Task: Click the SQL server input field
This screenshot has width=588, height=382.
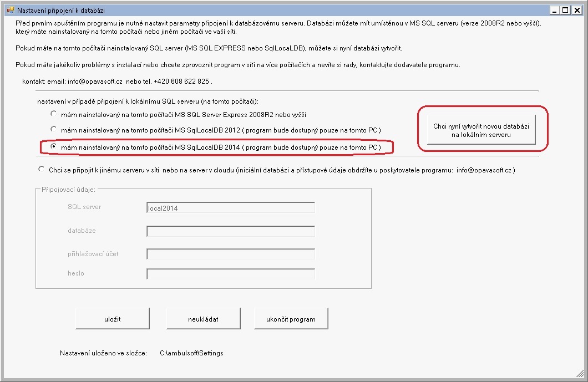Action: coord(231,208)
